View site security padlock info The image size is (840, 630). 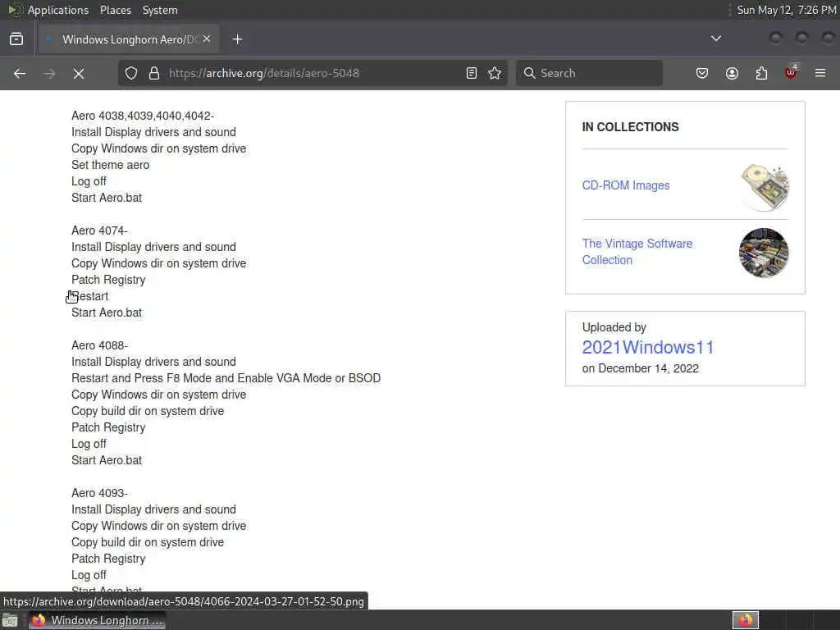click(x=154, y=73)
